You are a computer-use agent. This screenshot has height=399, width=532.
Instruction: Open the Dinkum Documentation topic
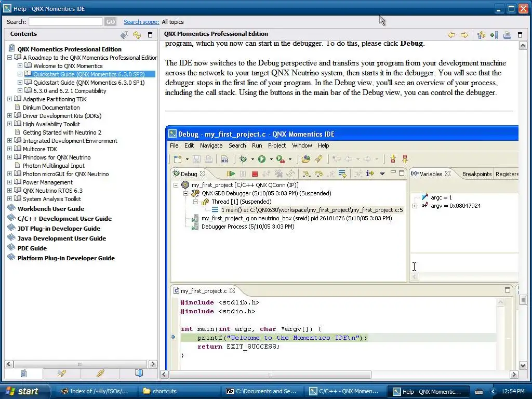coord(51,107)
